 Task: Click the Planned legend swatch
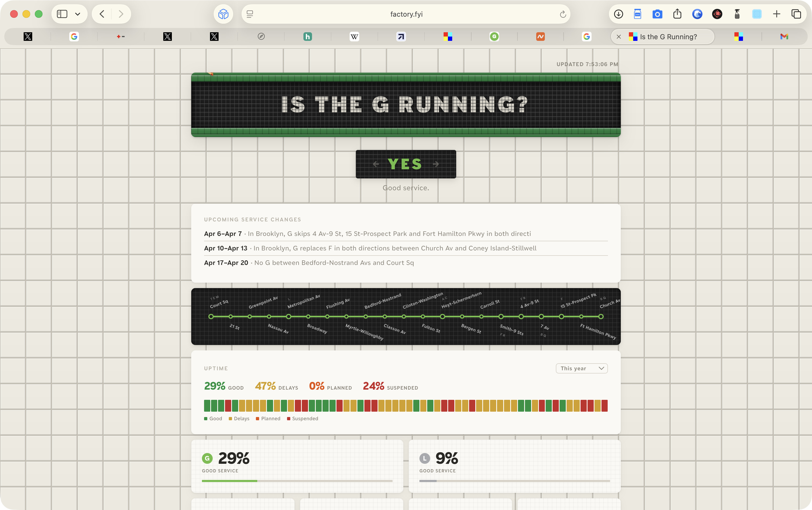click(x=258, y=419)
